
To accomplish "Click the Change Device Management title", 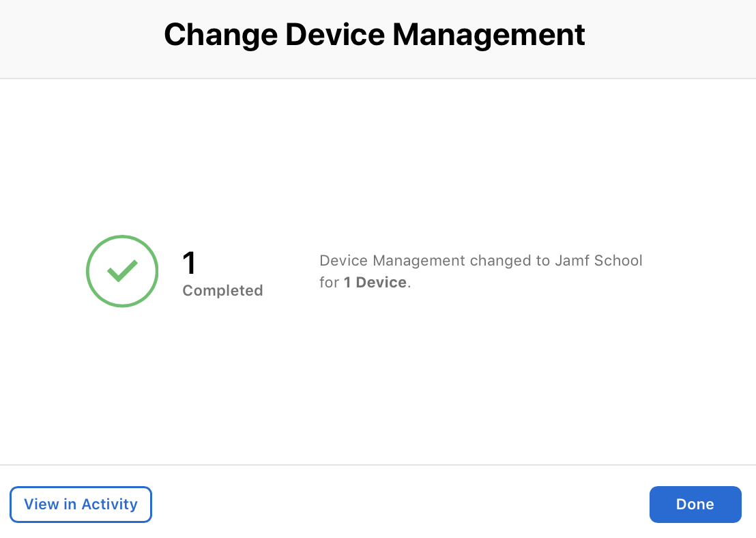I will click(374, 34).
